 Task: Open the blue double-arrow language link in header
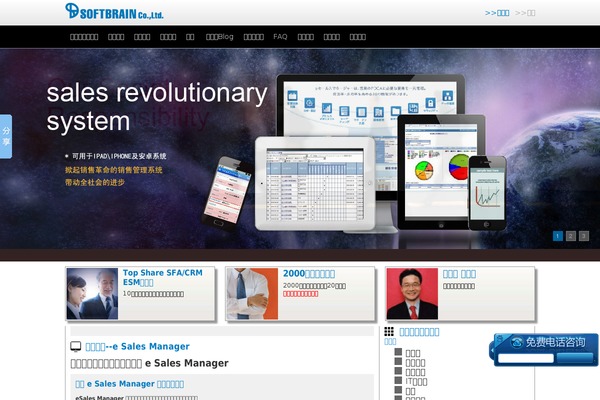497,13
